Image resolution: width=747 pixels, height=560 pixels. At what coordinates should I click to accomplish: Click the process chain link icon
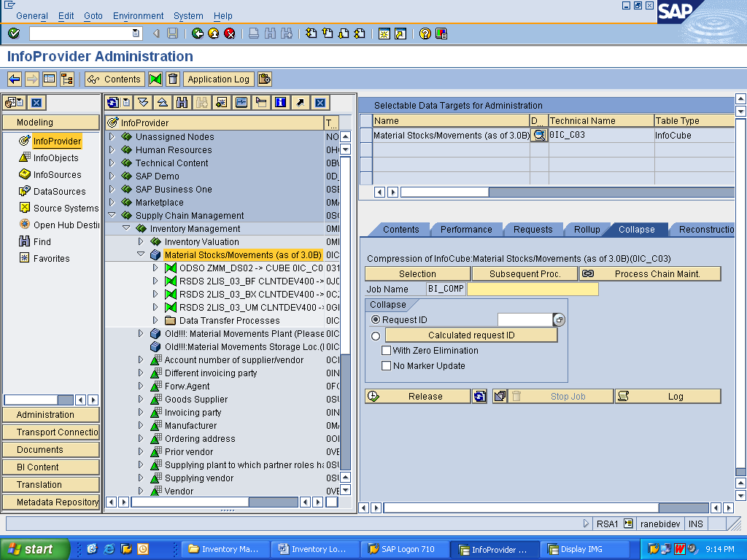588,274
